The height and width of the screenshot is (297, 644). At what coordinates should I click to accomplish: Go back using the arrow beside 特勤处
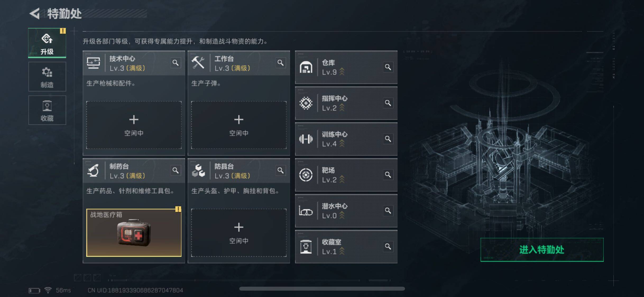[35, 13]
